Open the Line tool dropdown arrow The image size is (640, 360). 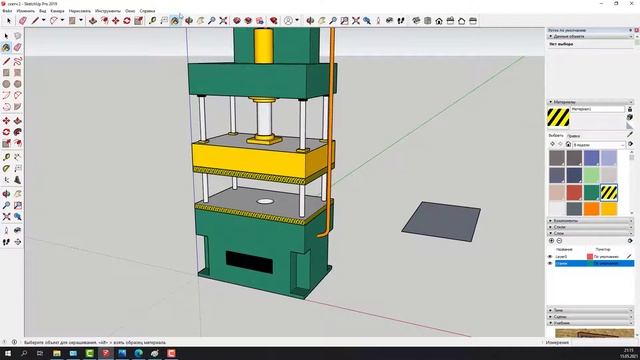[x=43, y=20]
